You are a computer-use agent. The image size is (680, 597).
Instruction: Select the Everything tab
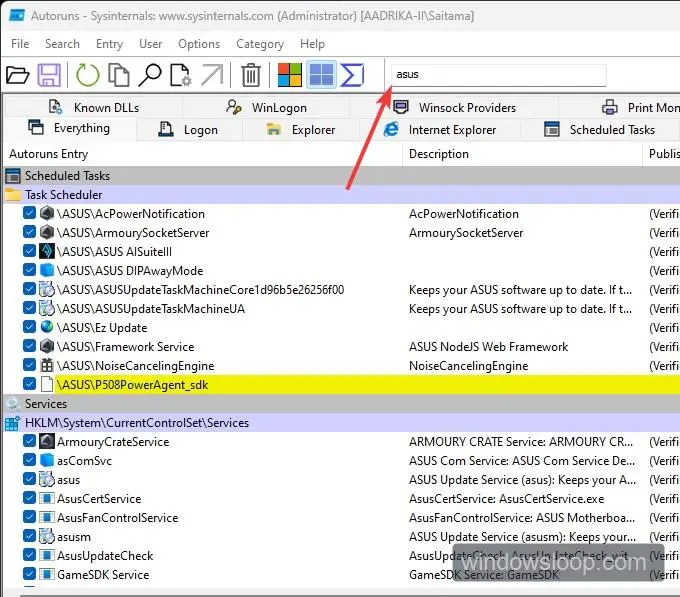tap(69, 128)
